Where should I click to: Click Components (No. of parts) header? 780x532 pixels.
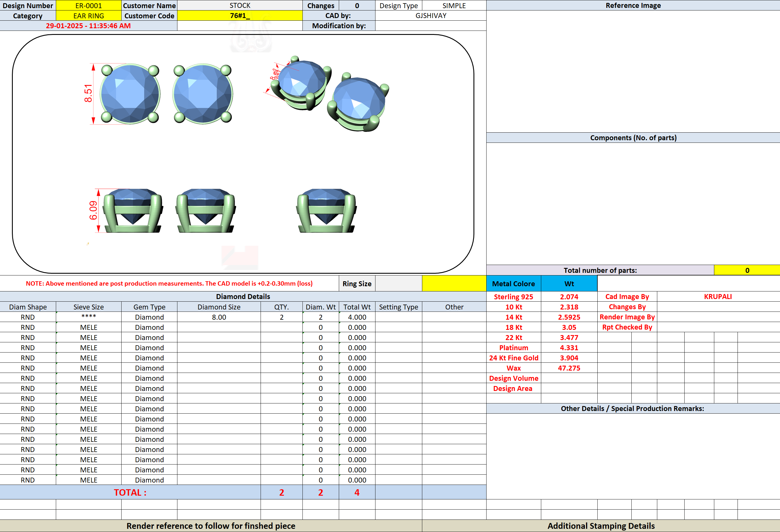(x=633, y=138)
